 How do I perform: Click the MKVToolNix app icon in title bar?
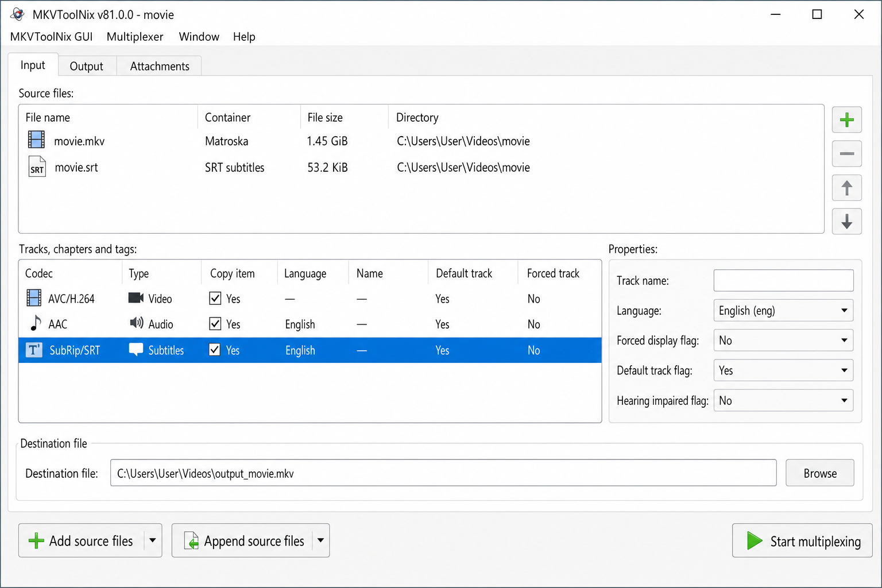click(17, 14)
